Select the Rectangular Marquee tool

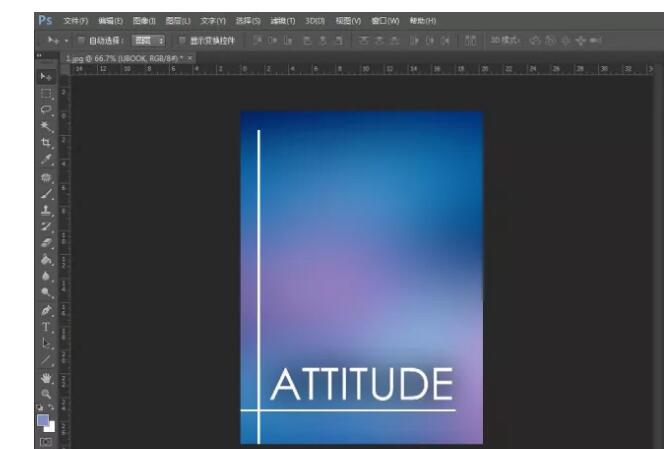(46, 93)
